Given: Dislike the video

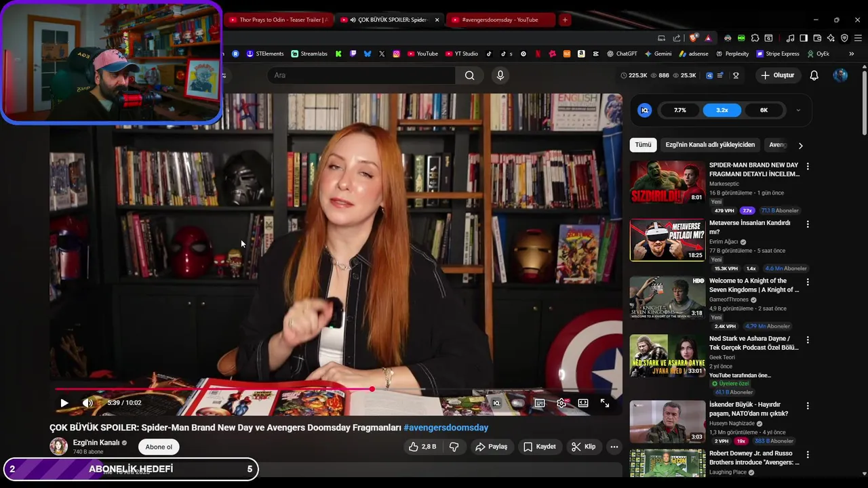Looking at the screenshot, I should pos(454,447).
